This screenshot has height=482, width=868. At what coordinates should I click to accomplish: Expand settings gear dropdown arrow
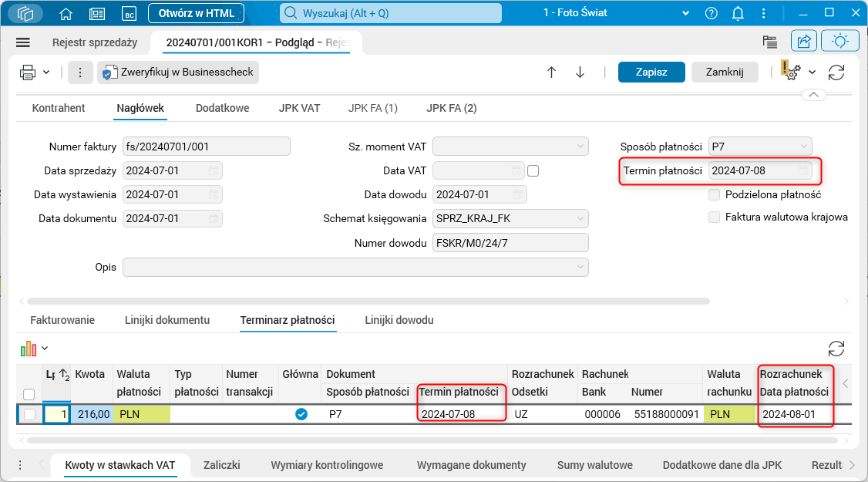click(x=812, y=72)
